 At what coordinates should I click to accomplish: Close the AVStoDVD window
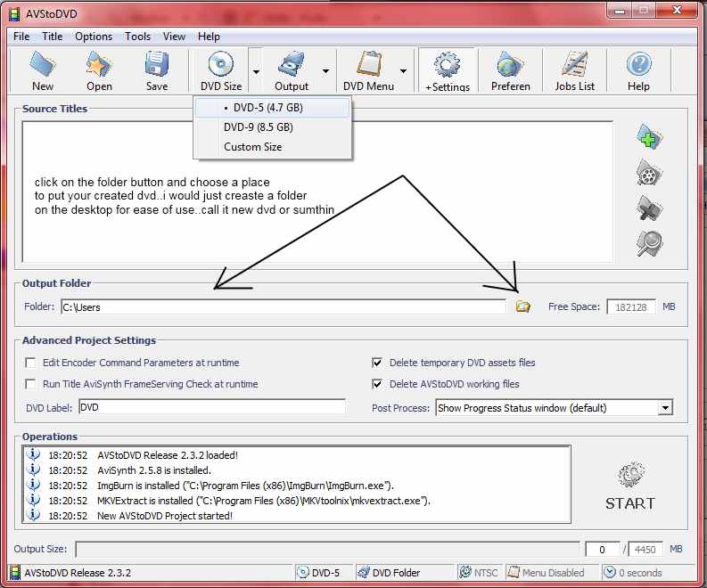pyautogui.click(x=678, y=11)
